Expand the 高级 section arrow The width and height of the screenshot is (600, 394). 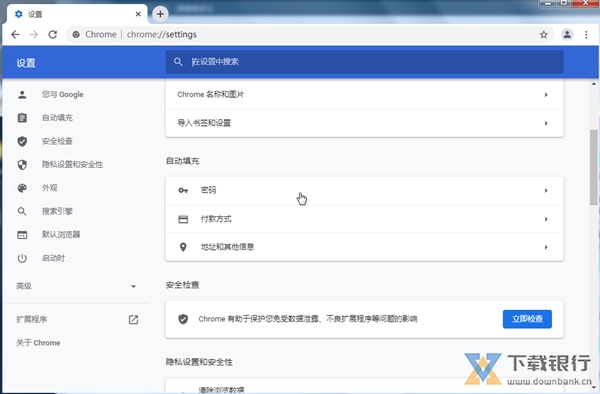pos(133,286)
